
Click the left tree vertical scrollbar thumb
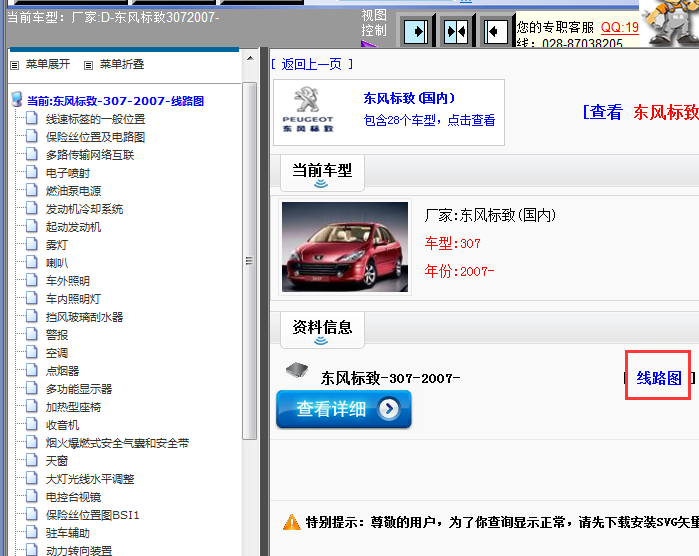pos(250,261)
